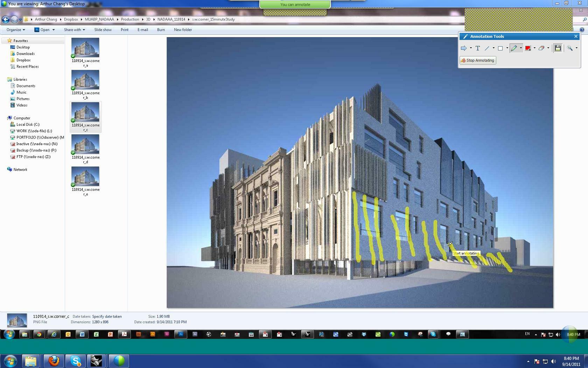Click the Explorer forward navigation button
Viewport: 588px width, 368px height.
tap(14, 20)
